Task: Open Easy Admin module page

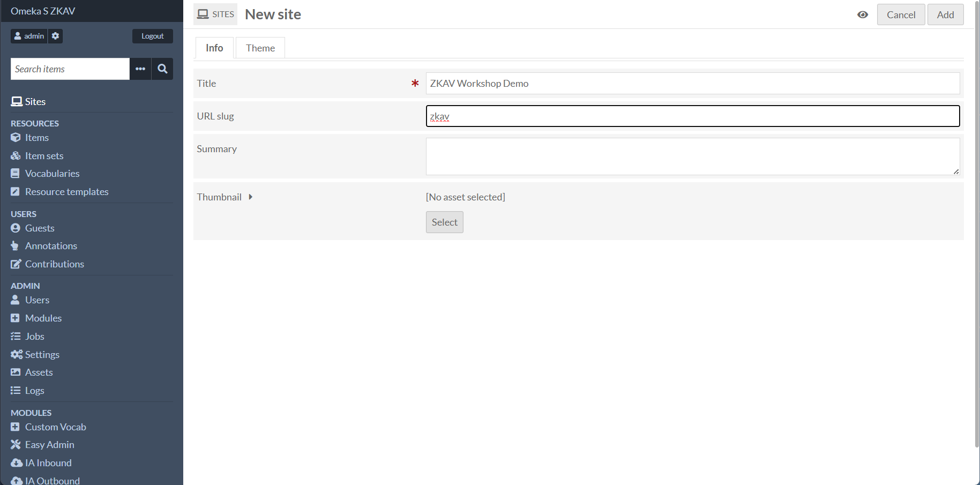Action: click(50, 445)
